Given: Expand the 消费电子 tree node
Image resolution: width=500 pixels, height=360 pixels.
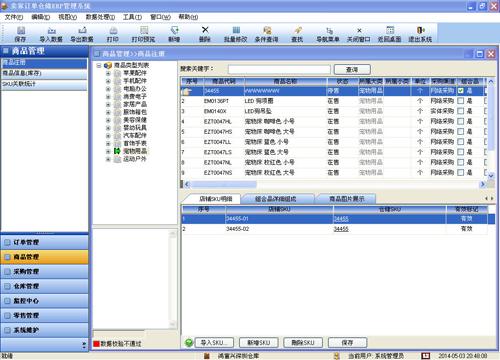Looking at the screenshot, I should coord(108,96).
